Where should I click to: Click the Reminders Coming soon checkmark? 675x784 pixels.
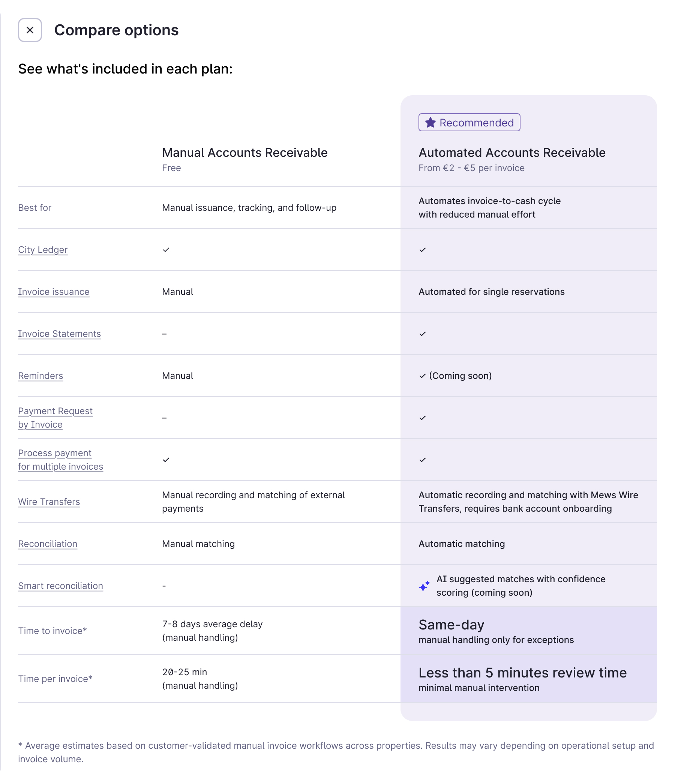423,376
